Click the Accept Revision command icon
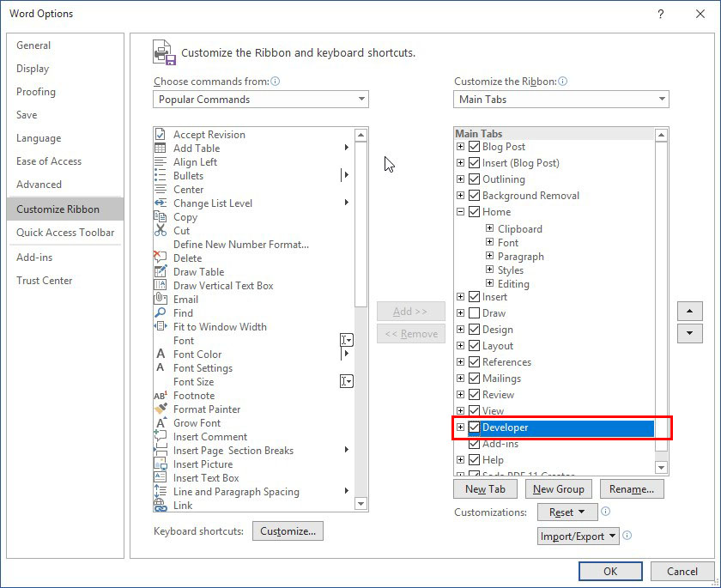 pyautogui.click(x=160, y=134)
